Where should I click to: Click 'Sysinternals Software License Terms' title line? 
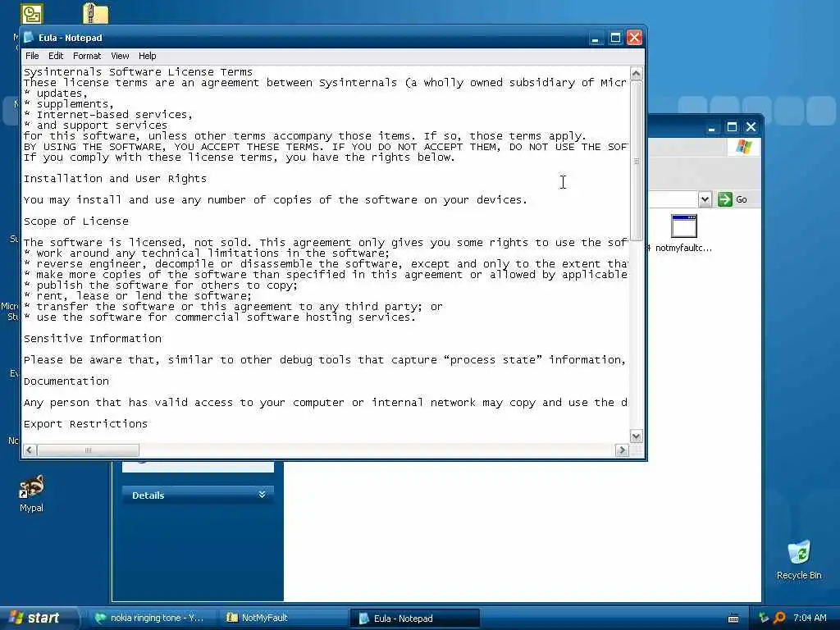pyautogui.click(x=138, y=72)
